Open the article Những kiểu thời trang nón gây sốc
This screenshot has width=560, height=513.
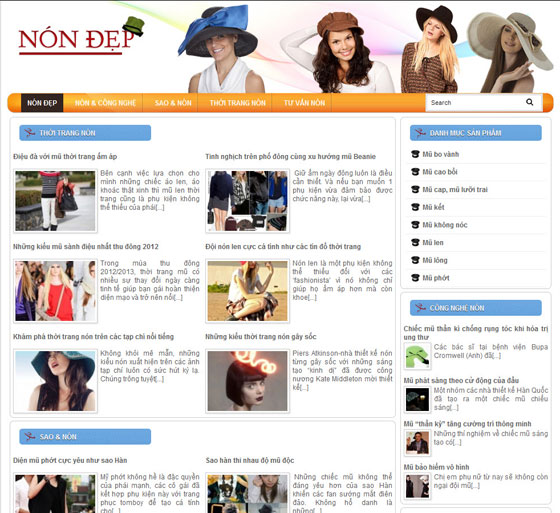tap(261, 337)
